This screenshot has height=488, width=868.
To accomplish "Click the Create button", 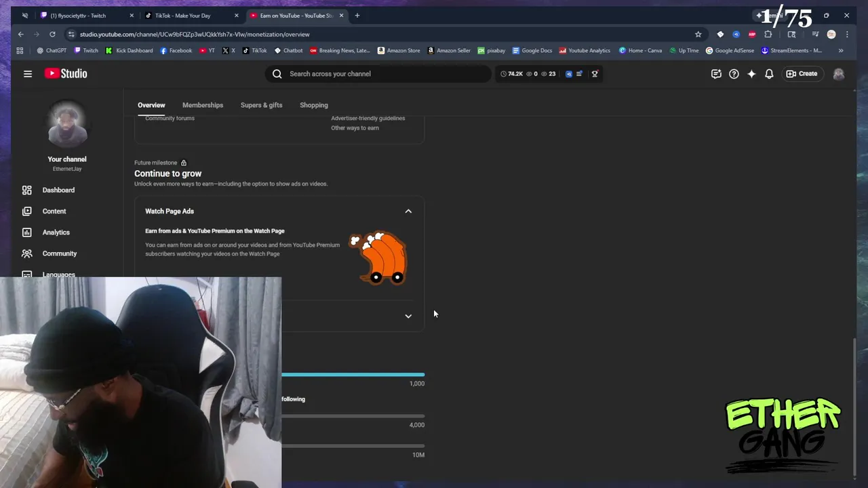I will point(802,74).
